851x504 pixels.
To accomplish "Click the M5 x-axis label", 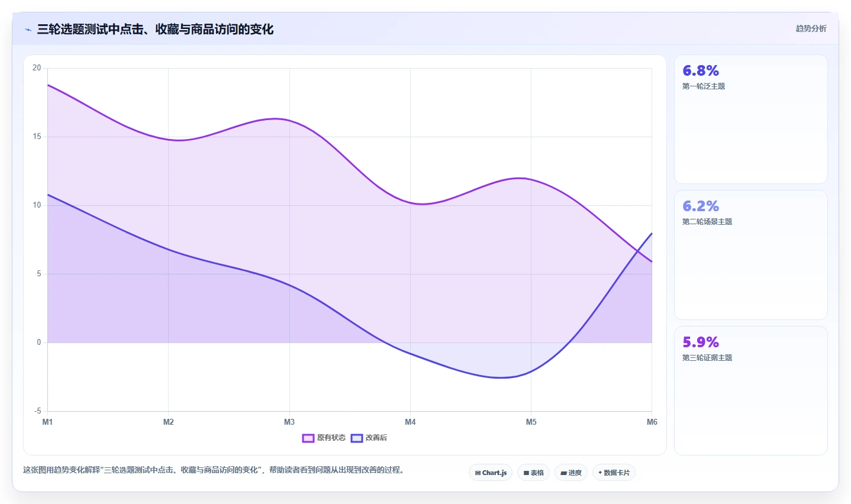I will tap(531, 422).
